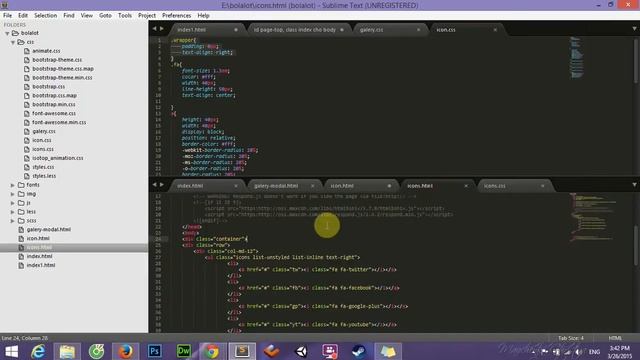Open the orange app icon beside Sublime Text

(x=271, y=351)
